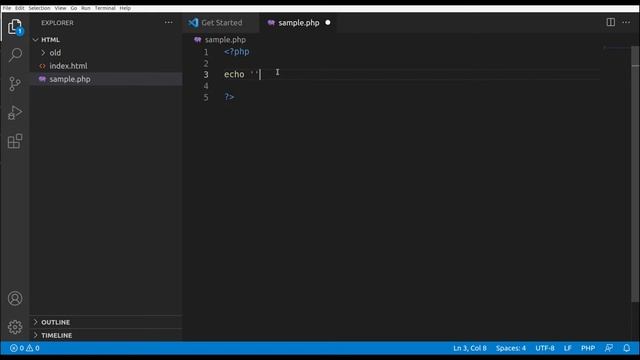Open the Search view icon
This screenshot has width=640, height=360.
pos(15,55)
